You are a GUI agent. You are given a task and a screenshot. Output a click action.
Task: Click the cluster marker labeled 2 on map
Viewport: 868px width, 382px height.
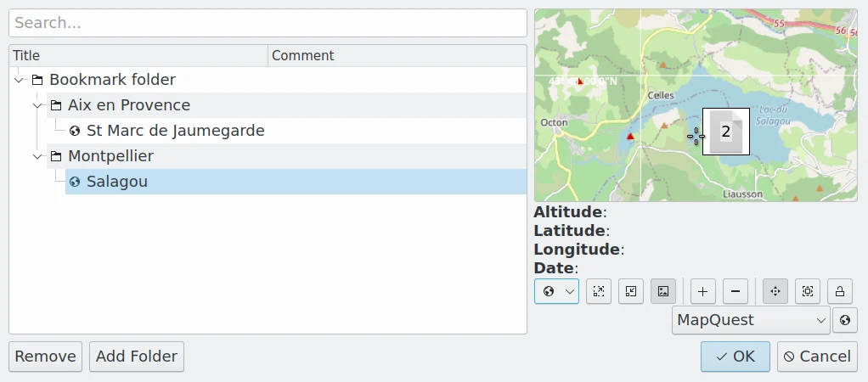[726, 132]
